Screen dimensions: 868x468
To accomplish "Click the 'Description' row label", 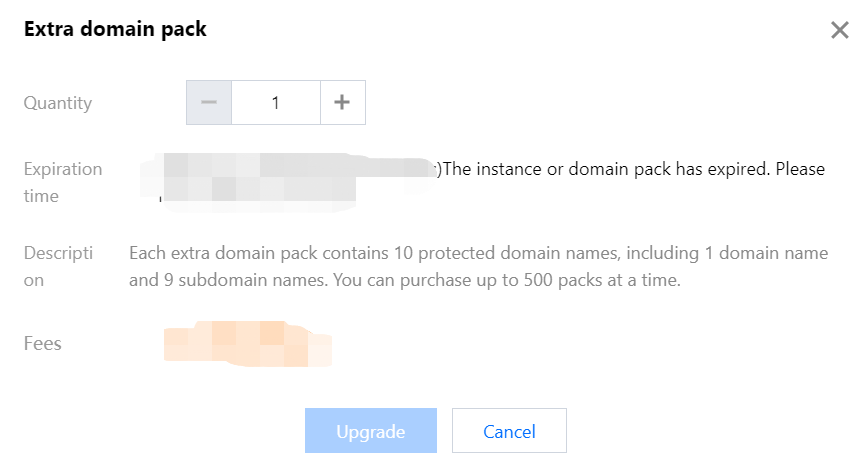I will [x=58, y=267].
